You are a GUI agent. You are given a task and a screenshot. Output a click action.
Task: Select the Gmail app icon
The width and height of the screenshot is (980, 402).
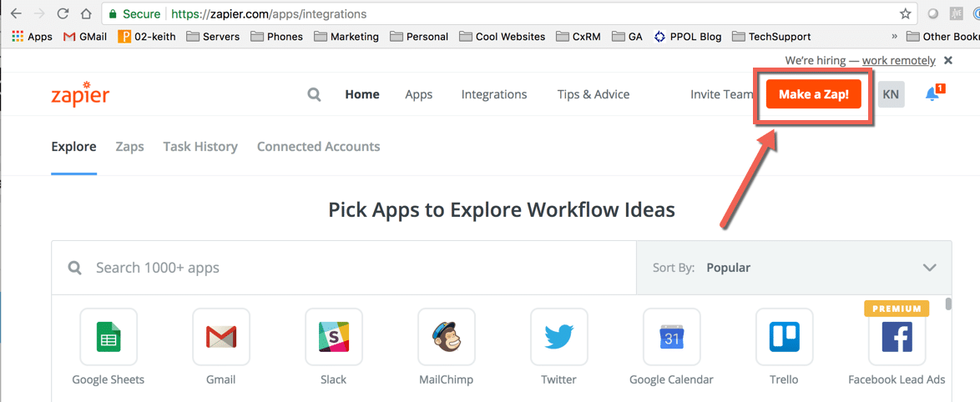tap(220, 337)
